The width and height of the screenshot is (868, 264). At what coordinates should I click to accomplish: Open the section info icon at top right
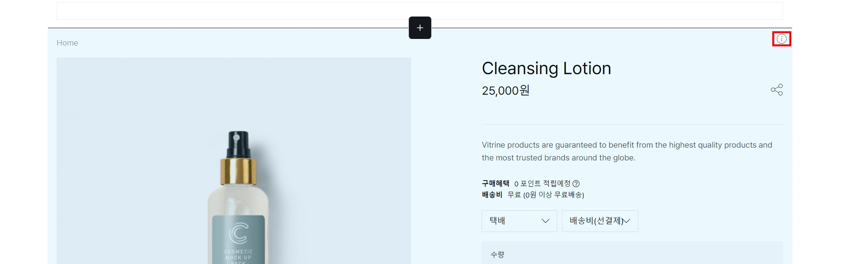point(782,39)
